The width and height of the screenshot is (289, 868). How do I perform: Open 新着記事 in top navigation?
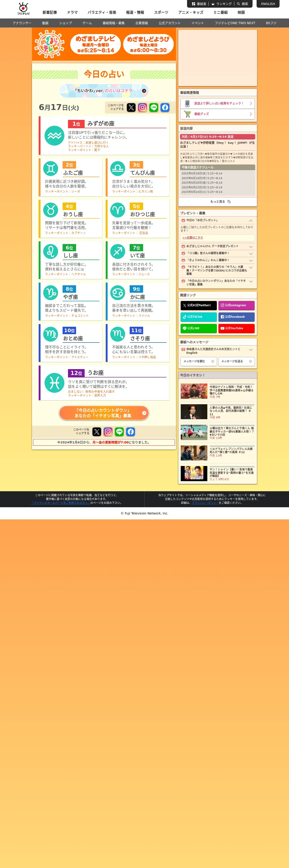point(50,12)
